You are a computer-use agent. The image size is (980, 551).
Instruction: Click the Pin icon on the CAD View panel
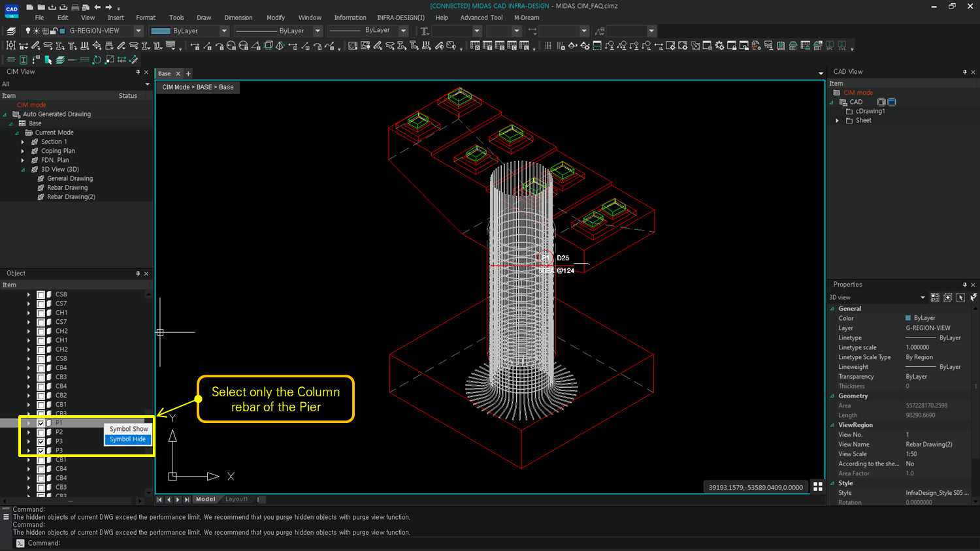tap(964, 72)
